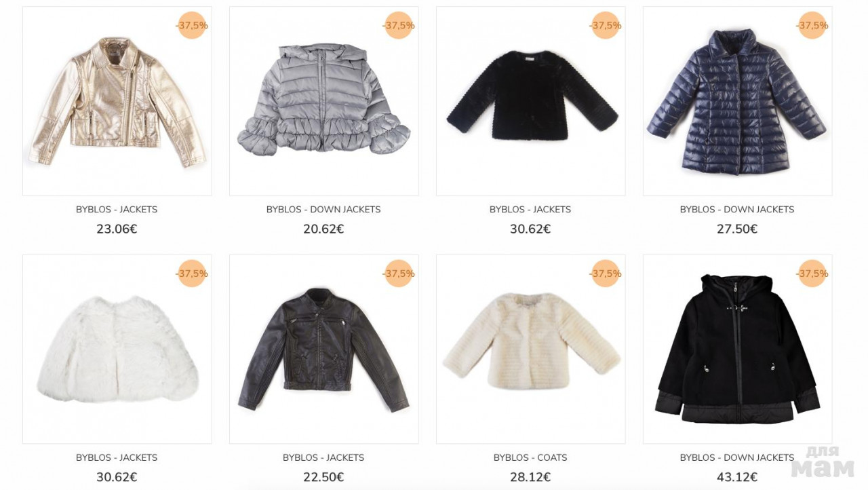View the cream faux fur coat photo
This screenshot has width=868, height=490.
coord(530,350)
